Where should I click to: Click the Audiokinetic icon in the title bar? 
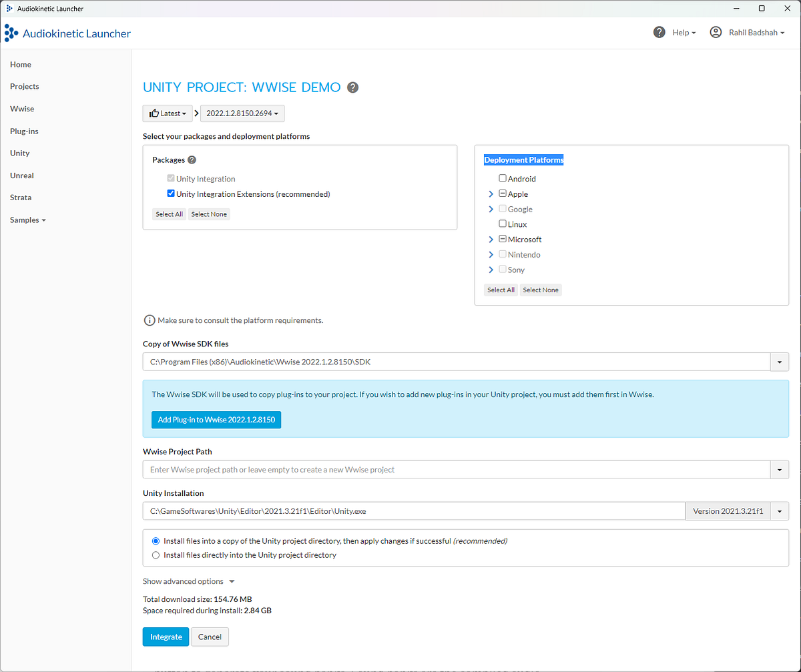click(8, 8)
